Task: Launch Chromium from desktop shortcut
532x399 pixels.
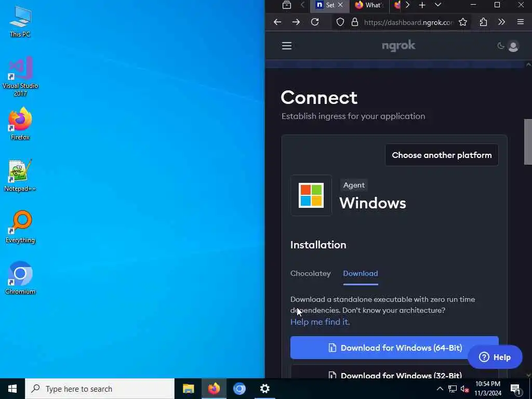Action: coord(20,278)
